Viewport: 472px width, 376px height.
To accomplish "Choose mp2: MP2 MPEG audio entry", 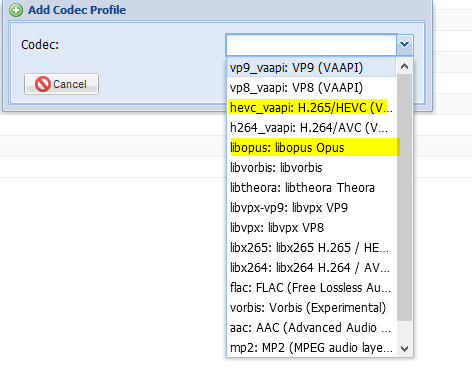I will 312,348.
